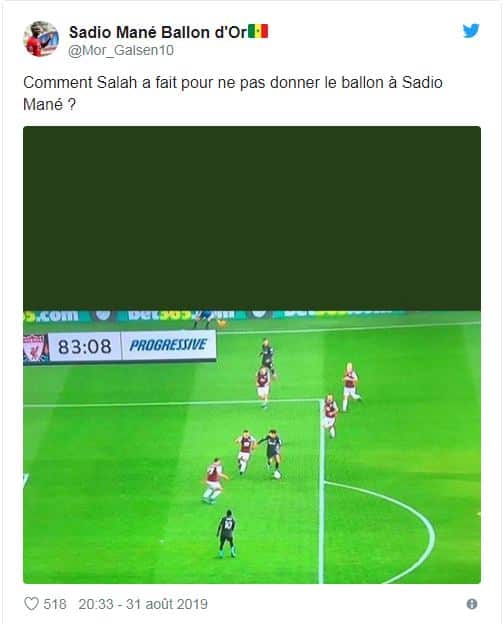Click the 518 likes count
Viewport: 503px width, 624px height.
[x=55, y=604]
